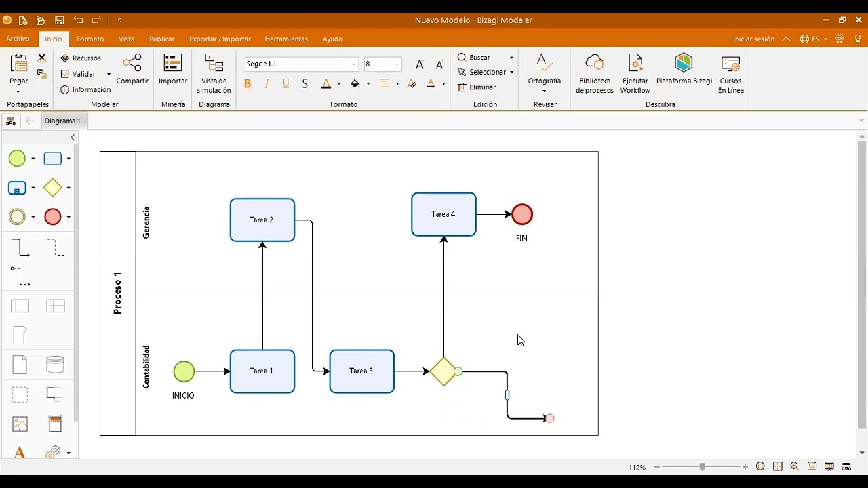Screen dimensions: 868x488
Task: Expand the Validar dropdown arrow
Action: 108,74
